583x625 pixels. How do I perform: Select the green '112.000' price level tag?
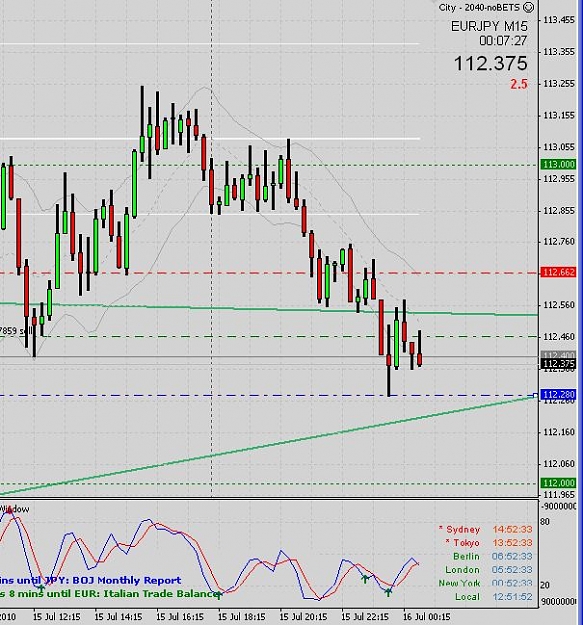(x=558, y=483)
